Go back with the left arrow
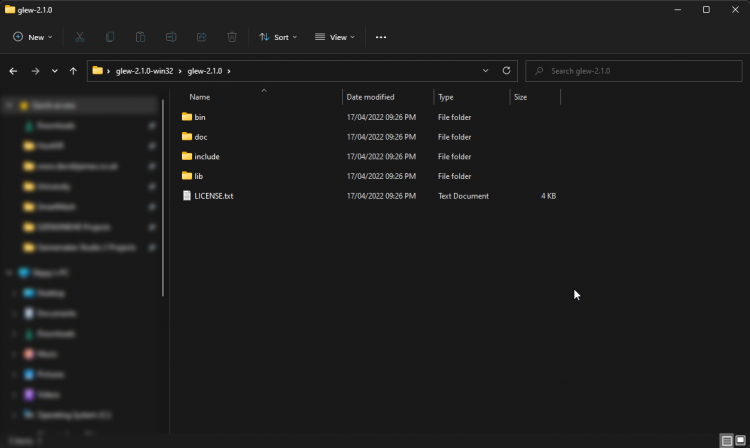Screen dimensions: 750x448 [x=13, y=71]
